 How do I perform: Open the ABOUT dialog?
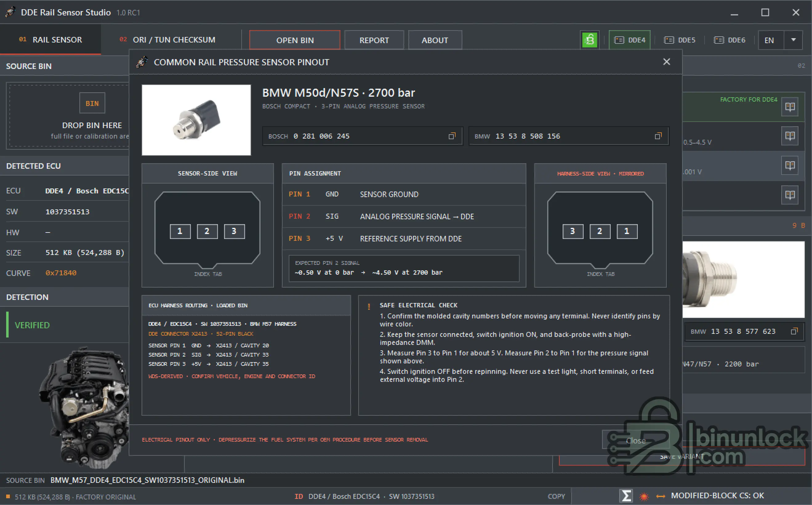pyautogui.click(x=435, y=40)
